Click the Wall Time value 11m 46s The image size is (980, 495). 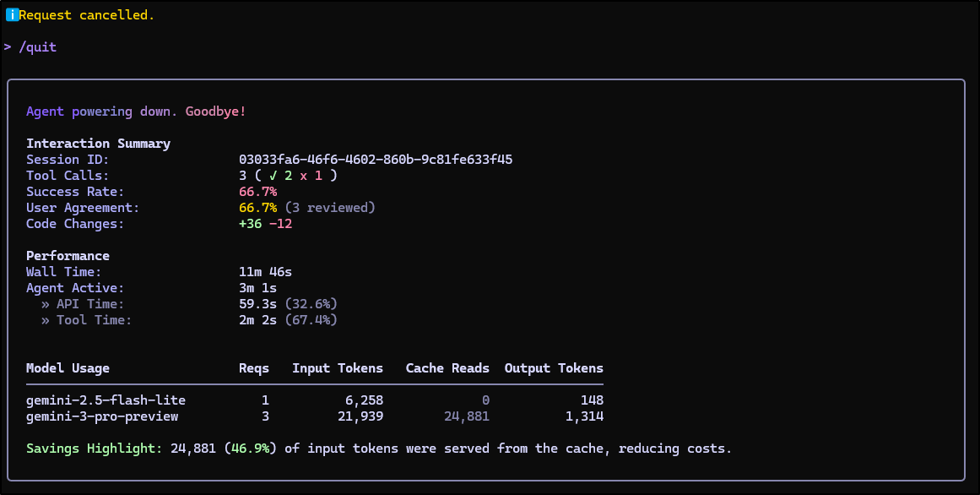(265, 272)
